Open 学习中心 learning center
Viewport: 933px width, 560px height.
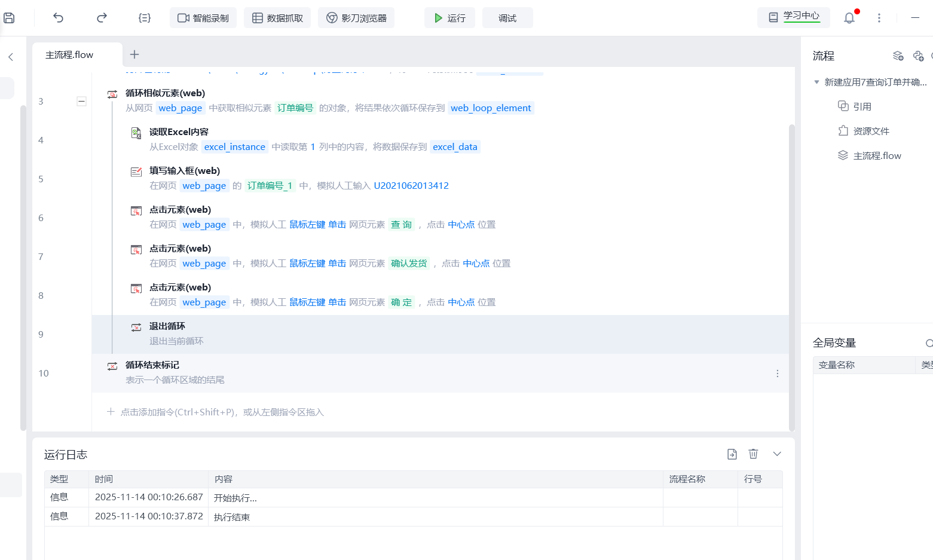794,17
